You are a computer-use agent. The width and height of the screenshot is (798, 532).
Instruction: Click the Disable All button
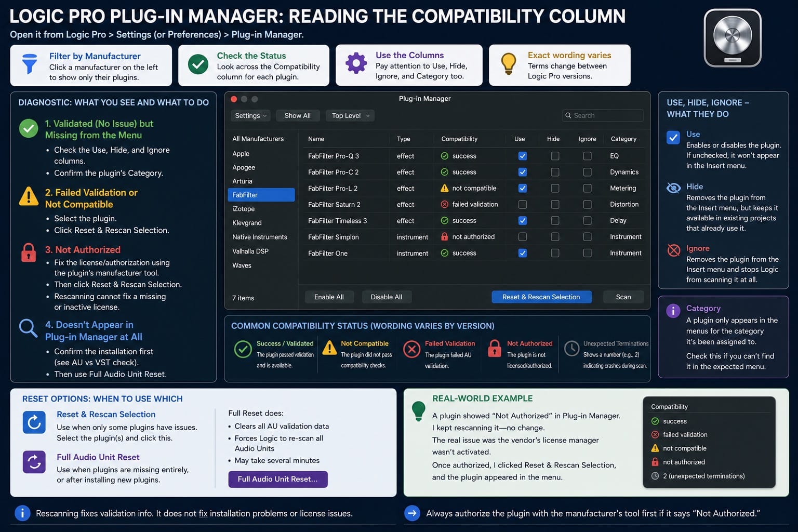(x=387, y=297)
